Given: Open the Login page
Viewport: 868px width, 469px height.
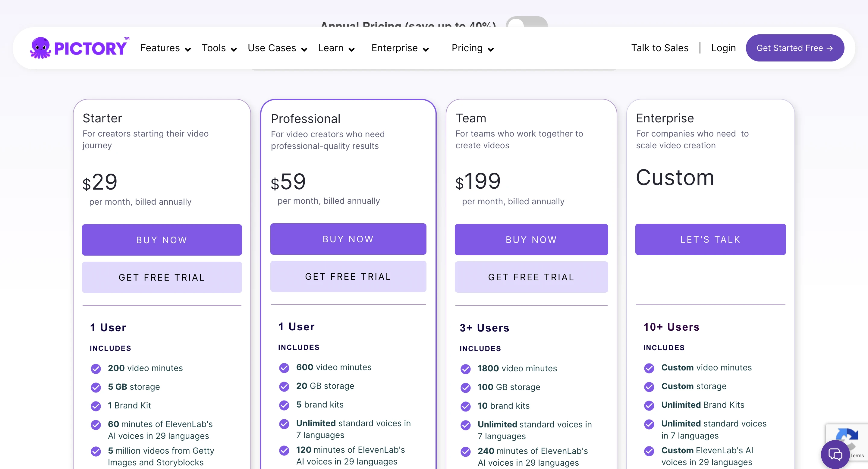Looking at the screenshot, I should (723, 48).
